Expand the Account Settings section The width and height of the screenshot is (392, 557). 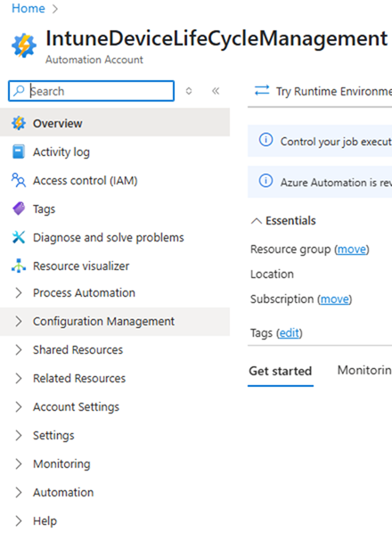pos(19,406)
